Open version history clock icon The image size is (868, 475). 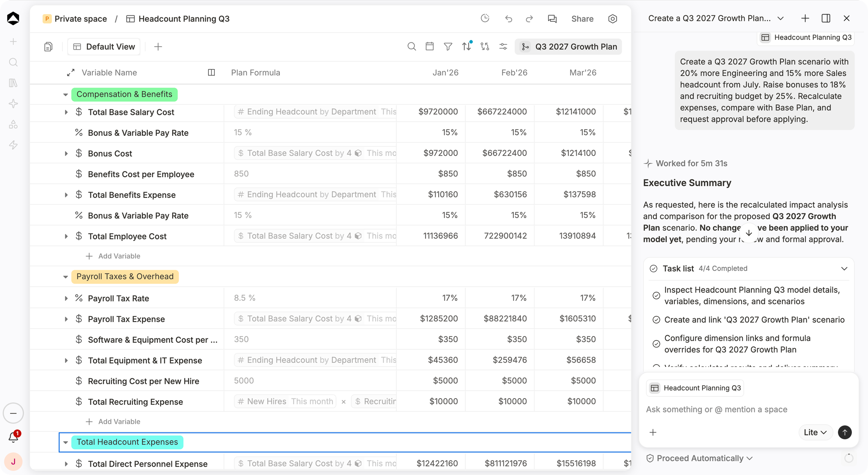485,18
